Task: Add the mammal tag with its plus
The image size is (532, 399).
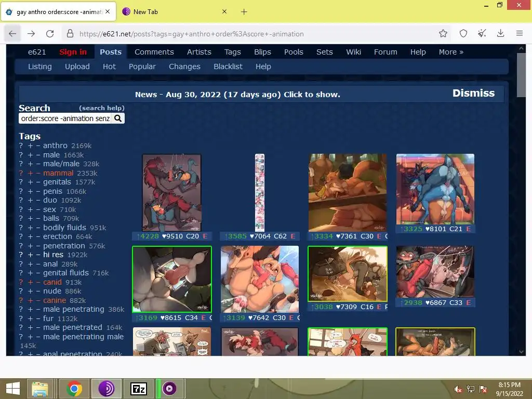Action: coord(30,173)
